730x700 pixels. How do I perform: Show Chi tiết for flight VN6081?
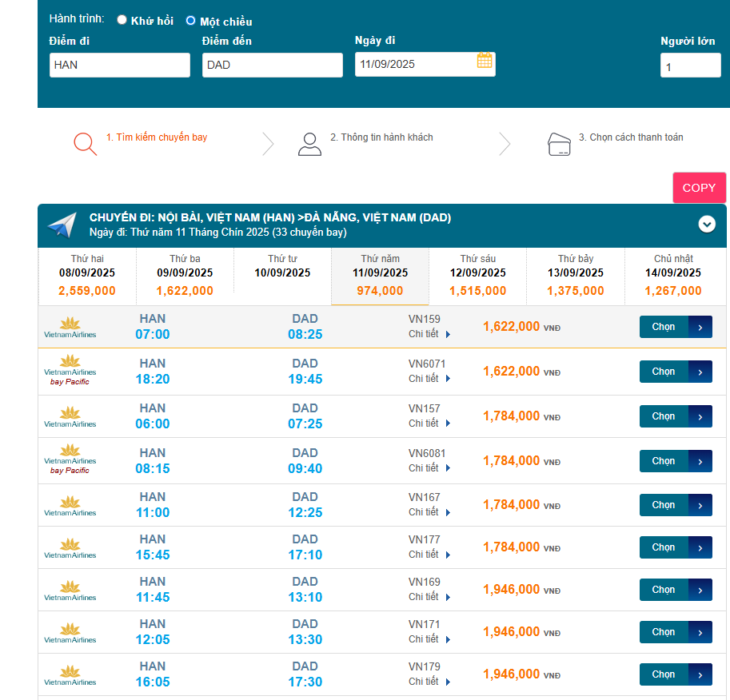429,468
